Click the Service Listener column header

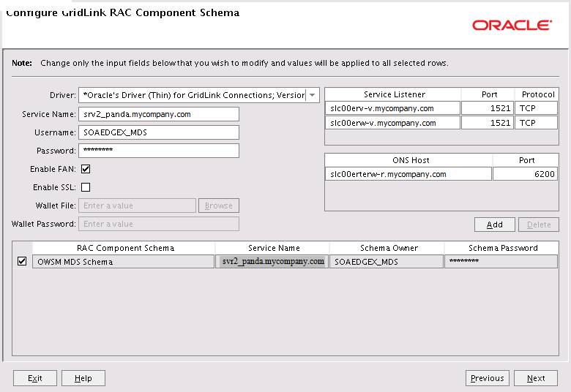395,94
